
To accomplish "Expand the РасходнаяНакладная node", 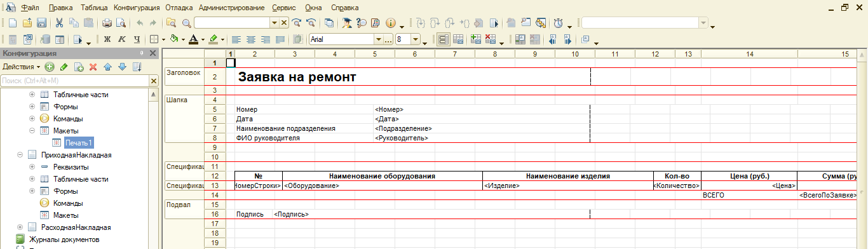I will pos(20,227).
